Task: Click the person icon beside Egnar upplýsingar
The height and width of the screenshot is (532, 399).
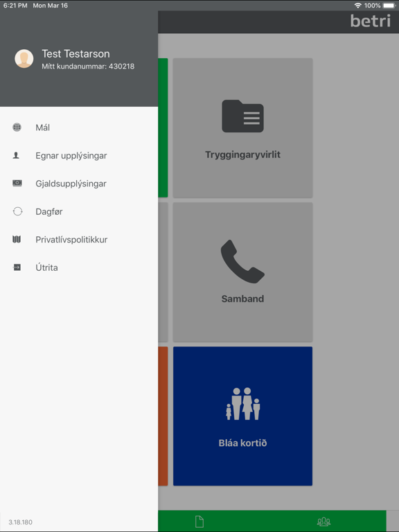Action: (x=16, y=155)
